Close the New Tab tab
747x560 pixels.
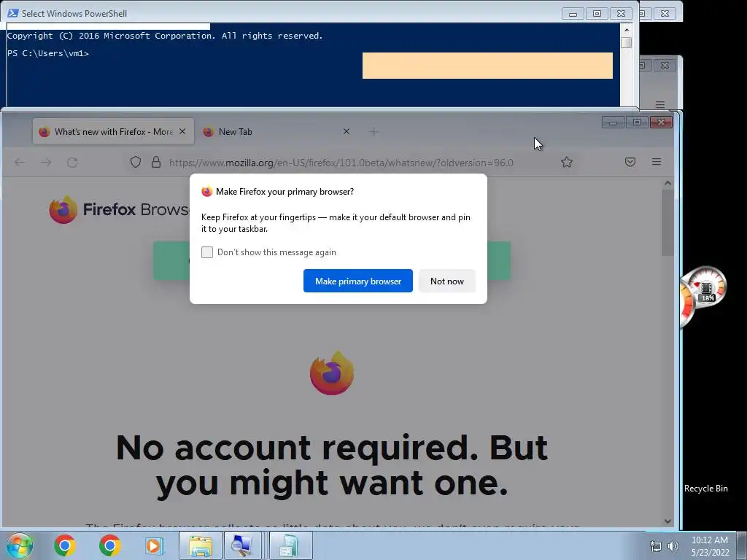[x=347, y=131]
